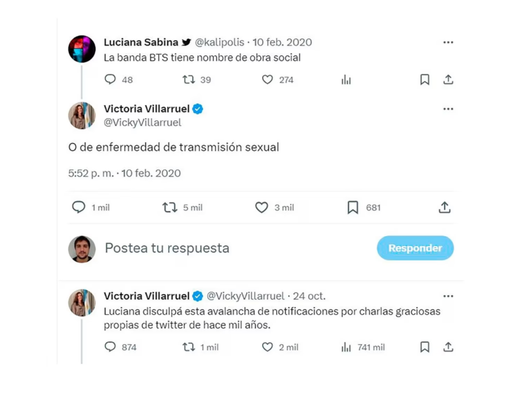
Task: Open the @VickyVillarruel handle link
Action: [142, 123]
